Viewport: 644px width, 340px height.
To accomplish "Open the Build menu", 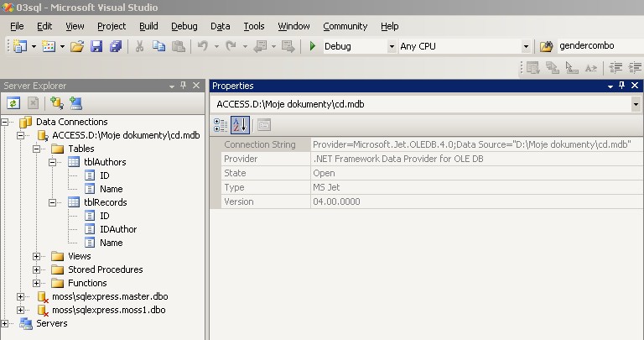I will tap(148, 26).
